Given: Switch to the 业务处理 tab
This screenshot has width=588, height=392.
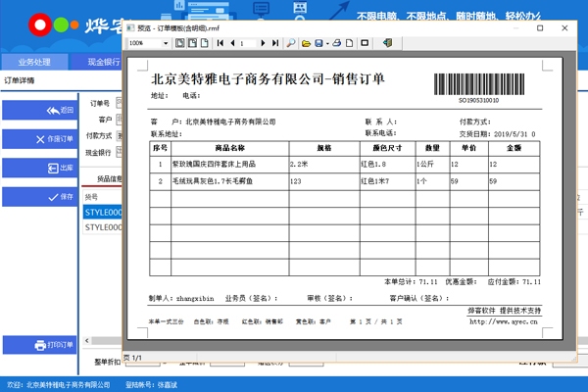Looking at the screenshot, I should pos(34,62).
